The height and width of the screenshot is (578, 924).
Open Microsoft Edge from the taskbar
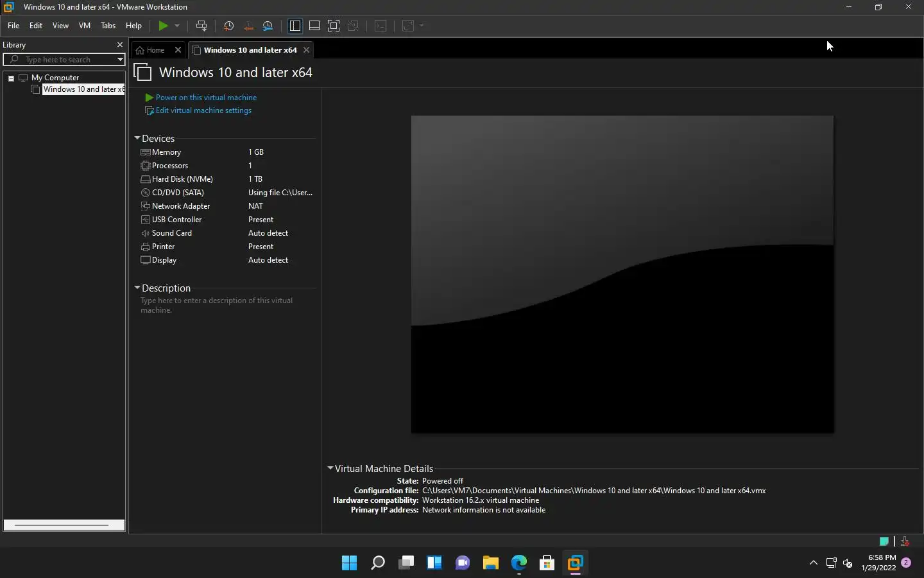[x=519, y=563]
